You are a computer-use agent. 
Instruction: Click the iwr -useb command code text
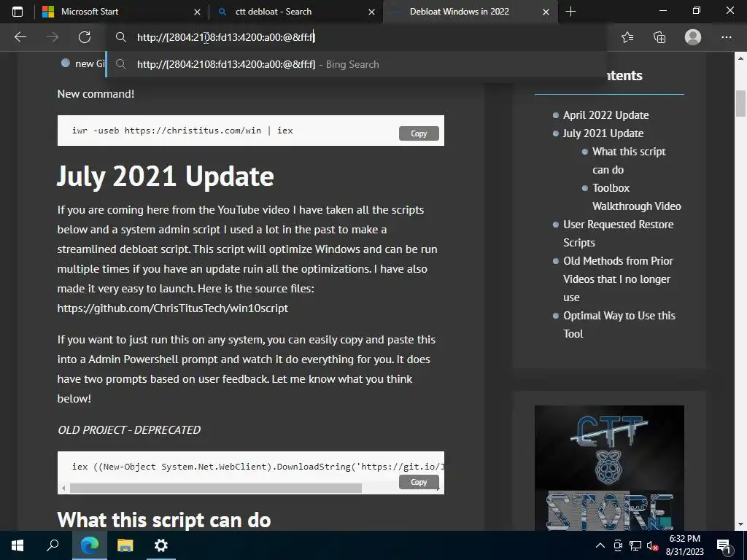(182, 131)
